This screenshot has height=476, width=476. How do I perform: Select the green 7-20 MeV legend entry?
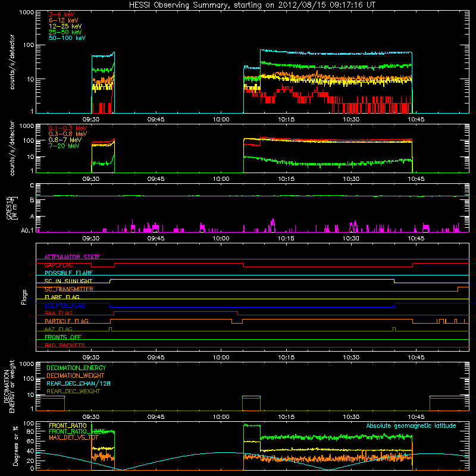click(x=64, y=146)
